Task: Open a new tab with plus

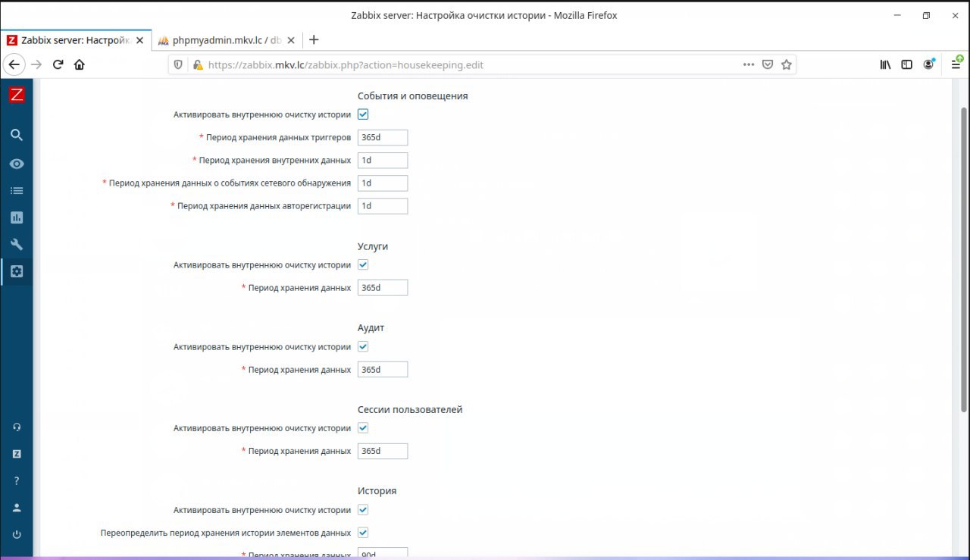Action: pyautogui.click(x=314, y=39)
